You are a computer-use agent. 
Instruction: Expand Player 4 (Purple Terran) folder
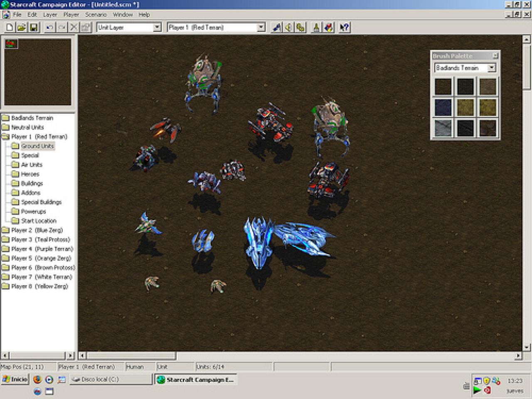click(x=5, y=249)
